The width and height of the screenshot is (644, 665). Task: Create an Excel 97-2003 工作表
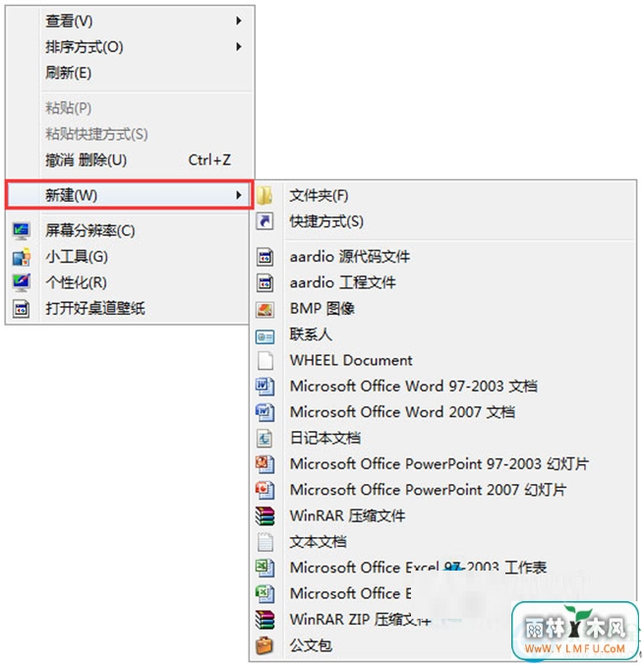pyautogui.click(x=443, y=568)
